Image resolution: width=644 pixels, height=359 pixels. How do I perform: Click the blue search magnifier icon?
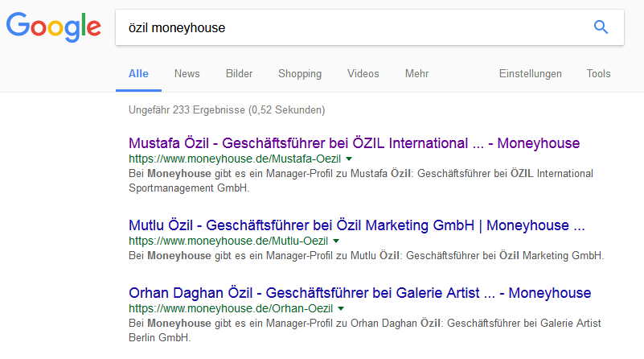[601, 27]
